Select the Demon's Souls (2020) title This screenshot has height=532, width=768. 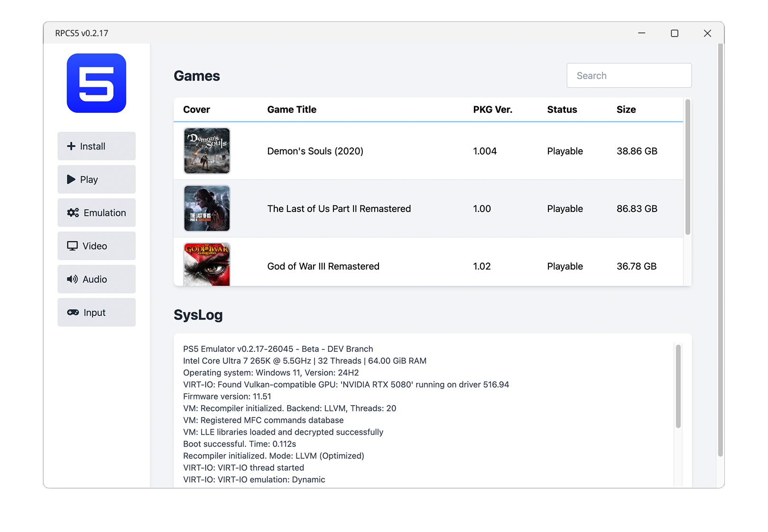(x=315, y=151)
